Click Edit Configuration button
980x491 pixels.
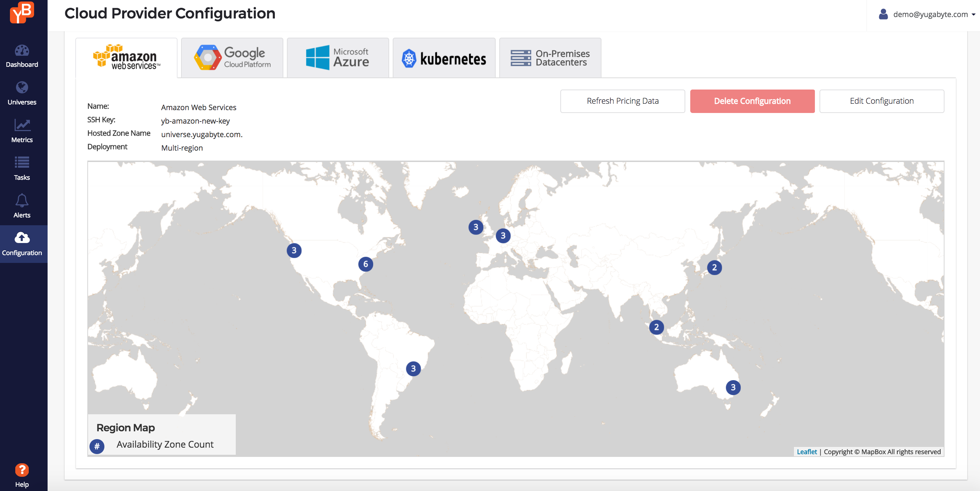pos(881,101)
